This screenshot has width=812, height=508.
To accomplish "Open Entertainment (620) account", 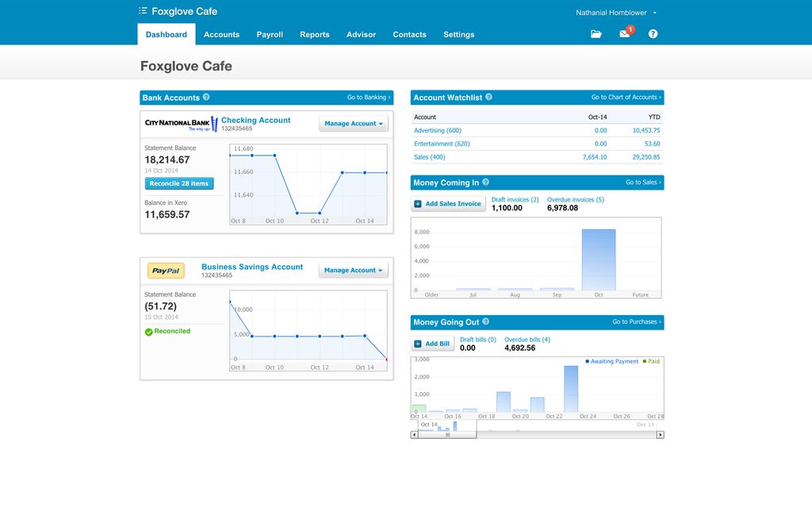I will tap(442, 144).
